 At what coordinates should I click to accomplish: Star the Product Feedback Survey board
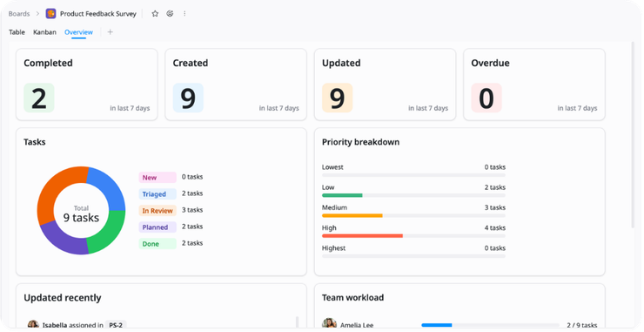pyautogui.click(x=155, y=14)
